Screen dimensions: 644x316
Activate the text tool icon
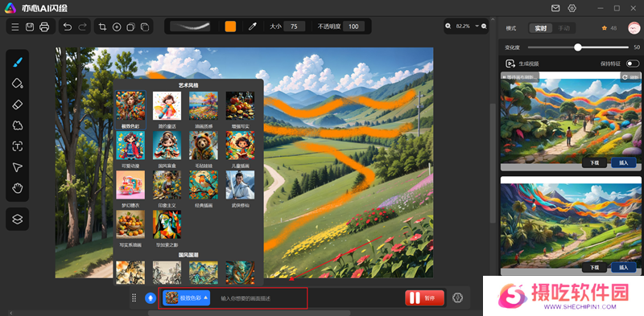(x=17, y=146)
